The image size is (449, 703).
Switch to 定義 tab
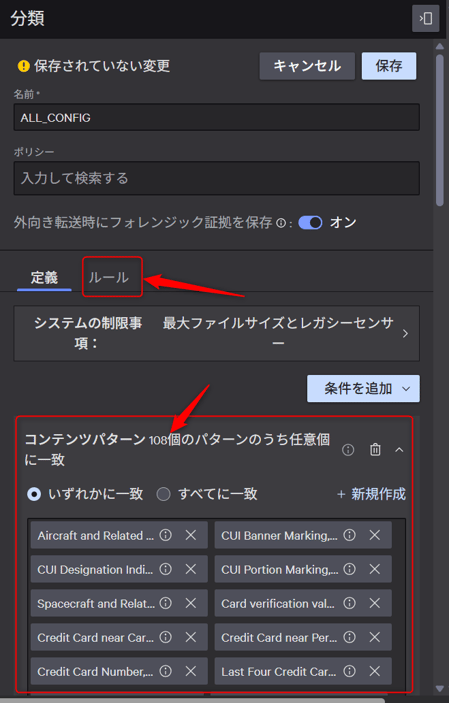coord(44,278)
